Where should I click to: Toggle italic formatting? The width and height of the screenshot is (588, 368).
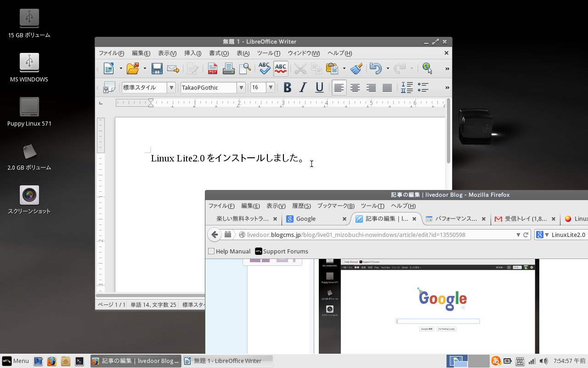(x=303, y=87)
